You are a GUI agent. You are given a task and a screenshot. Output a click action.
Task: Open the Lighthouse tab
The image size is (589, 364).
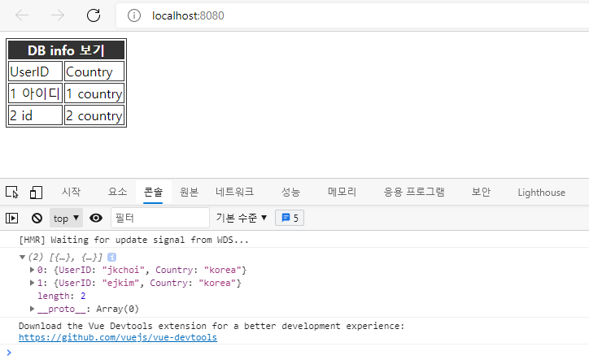tap(541, 192)
